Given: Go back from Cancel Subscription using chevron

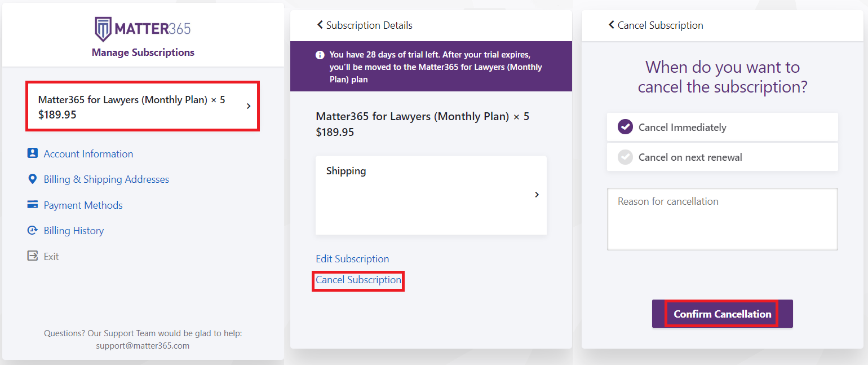Looking at the screenshot, I should point(612,25).
